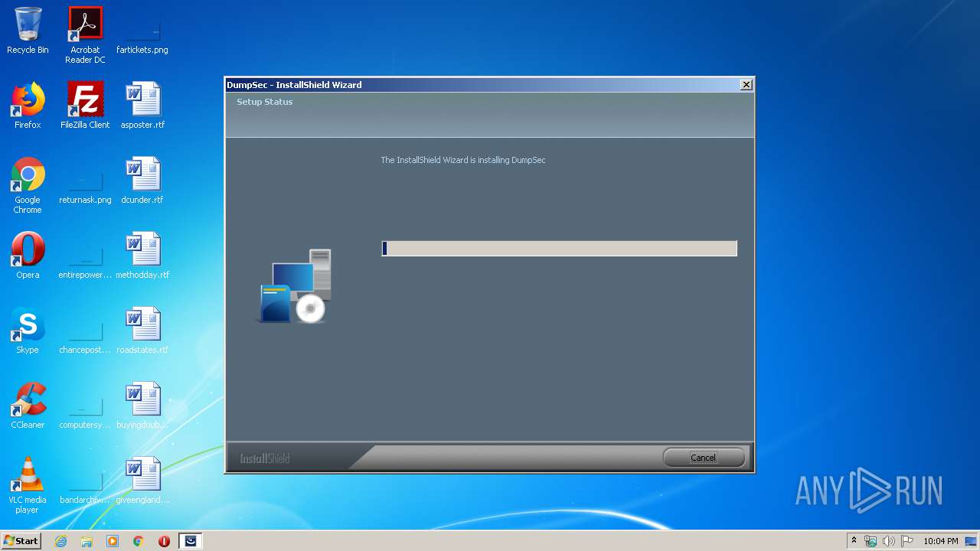
Task: Select the Opera desktop shortcut
Action: (28, 256)
